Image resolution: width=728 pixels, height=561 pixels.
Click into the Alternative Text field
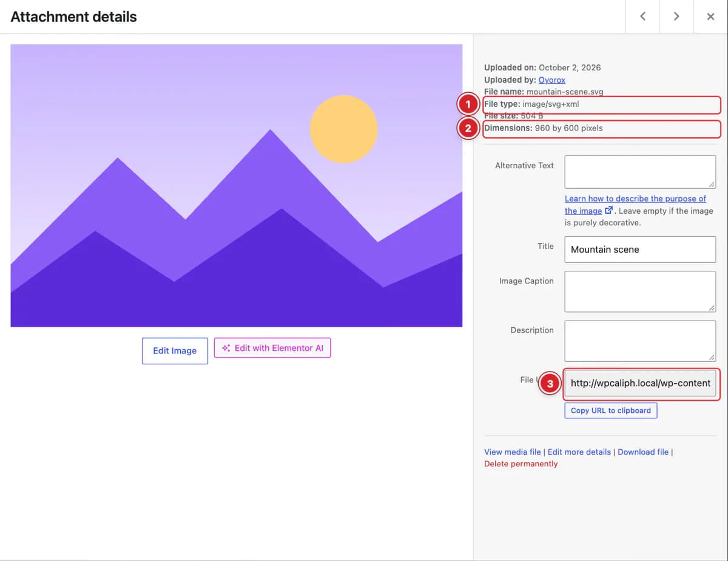pos(640,172)
